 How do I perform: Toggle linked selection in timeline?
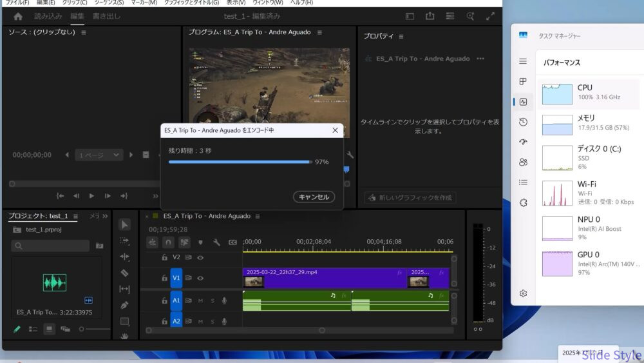click(184, 242)
